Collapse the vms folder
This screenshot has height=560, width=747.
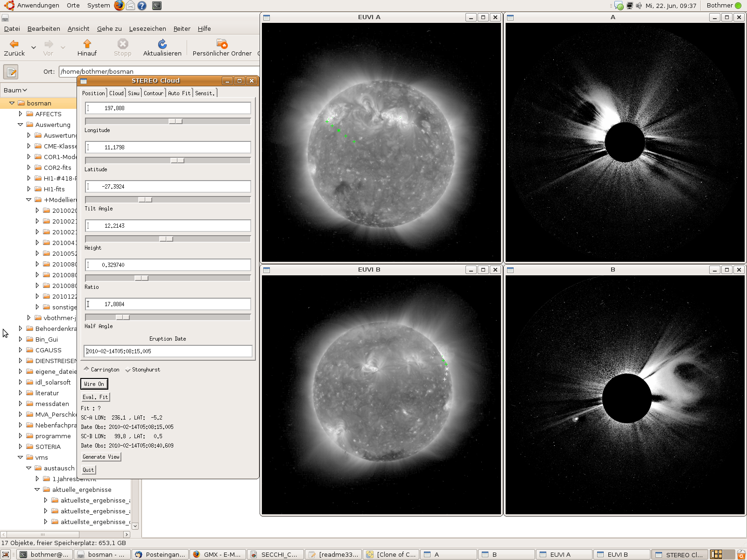[x=20, y=457]
